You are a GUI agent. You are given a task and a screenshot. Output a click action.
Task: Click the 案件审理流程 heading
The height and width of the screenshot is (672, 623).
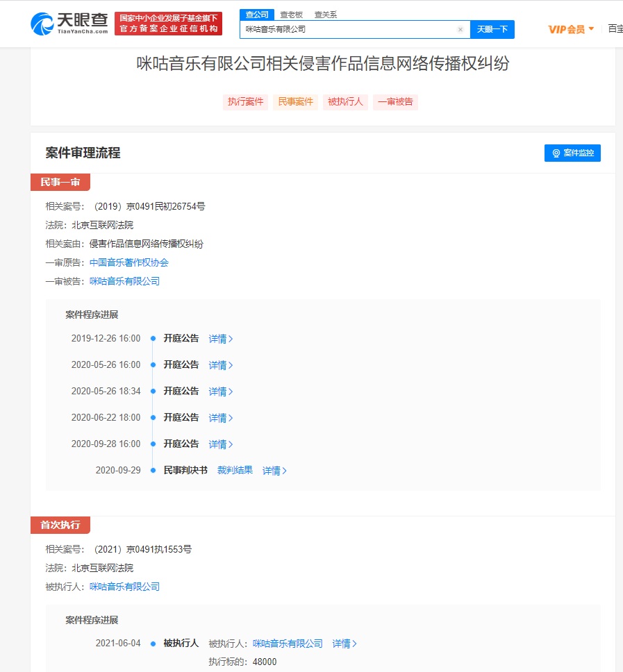[x=83, y=153]
